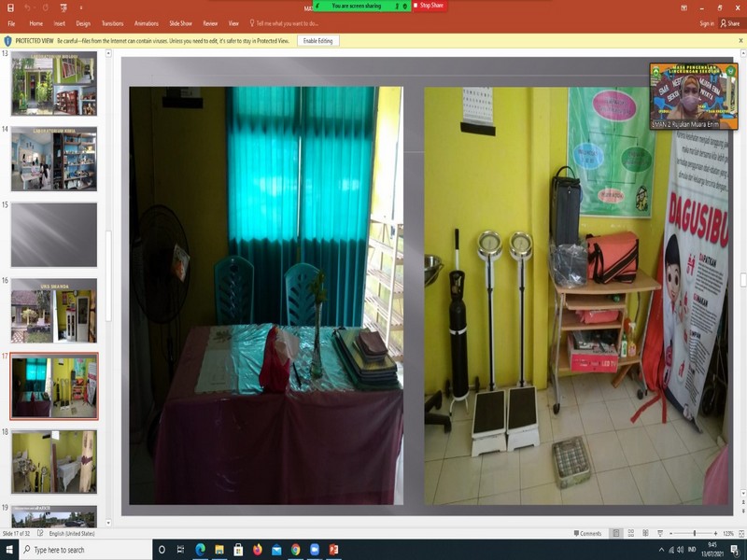
Task: Toggle Normal view button in status bar
Action: tap(616, 533)
